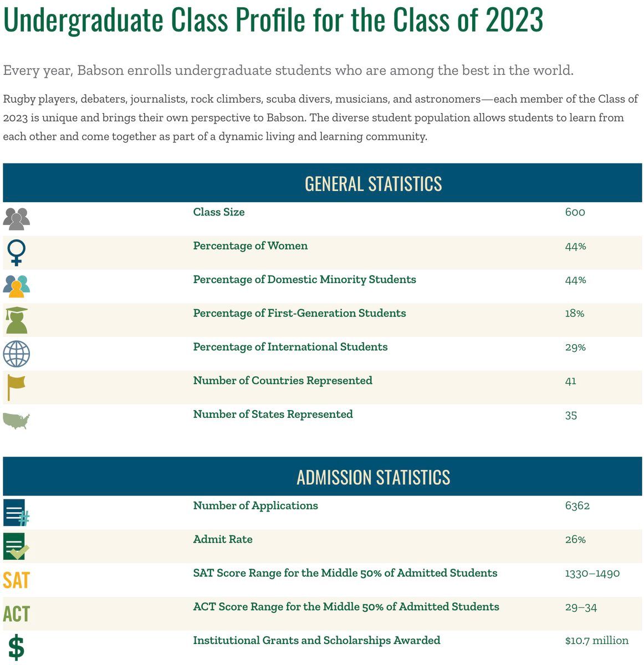Click the Class Size value 600

click(x=575, y=212)
